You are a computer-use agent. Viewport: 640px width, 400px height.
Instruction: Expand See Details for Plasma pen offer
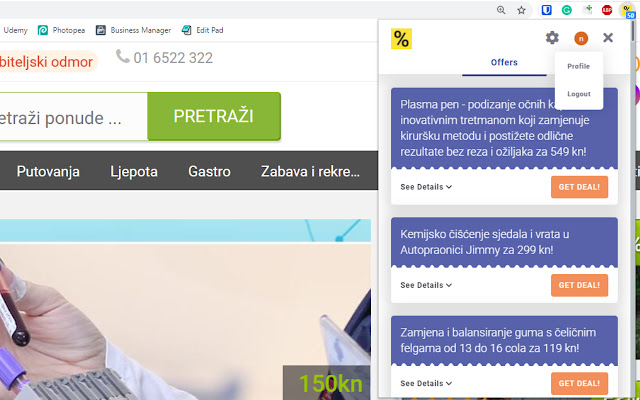tap(426, 187)
